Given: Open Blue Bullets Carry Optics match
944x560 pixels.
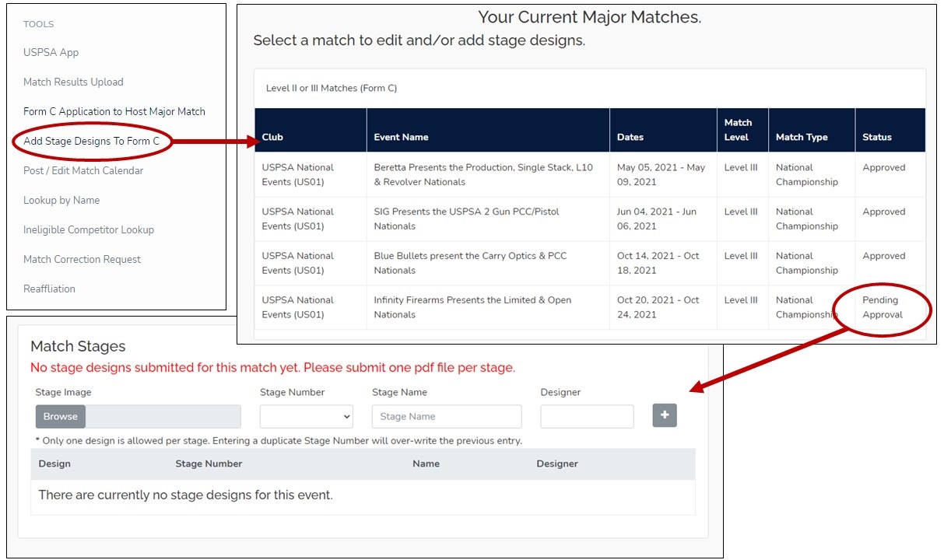Looking at the screenshot, I should [x=469, y=263].
